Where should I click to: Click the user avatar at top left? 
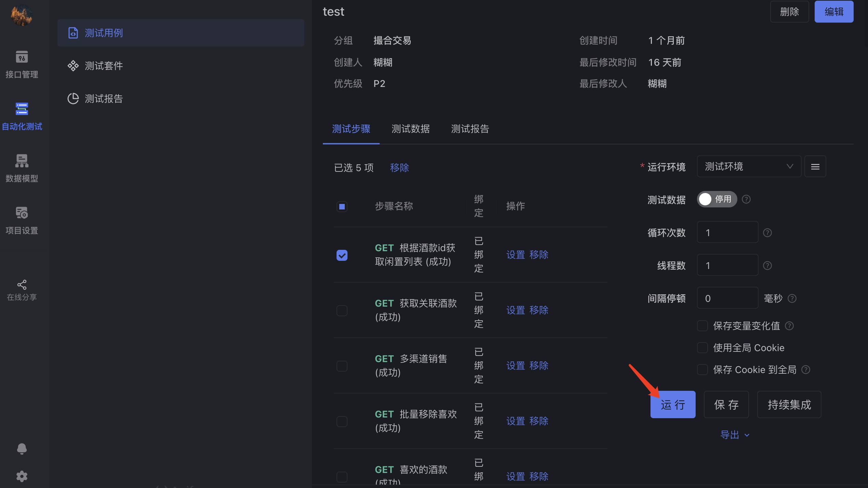coord(22,15)
